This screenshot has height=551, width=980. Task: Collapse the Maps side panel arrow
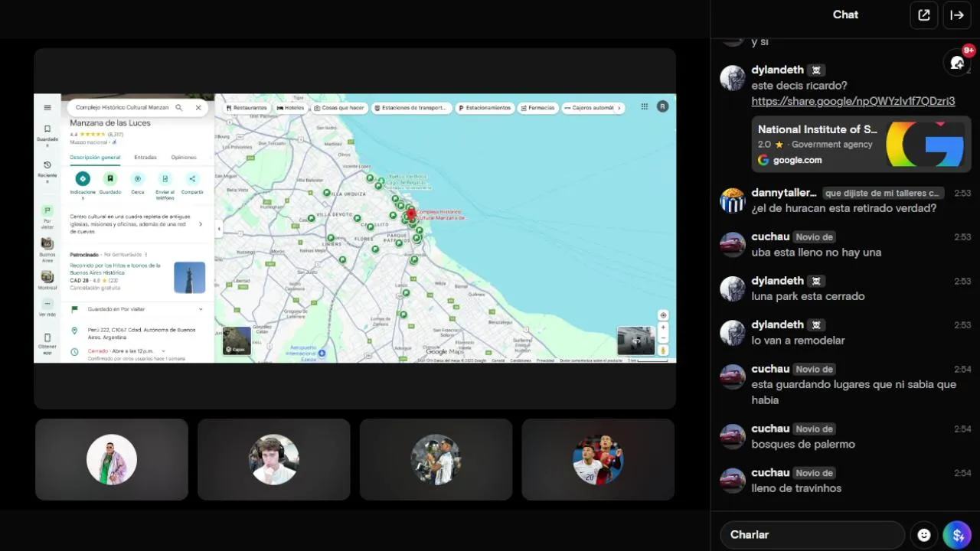(219, 228)
